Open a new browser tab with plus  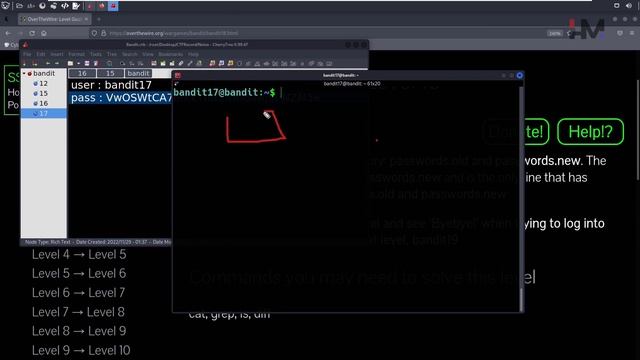tap(98, 19)
